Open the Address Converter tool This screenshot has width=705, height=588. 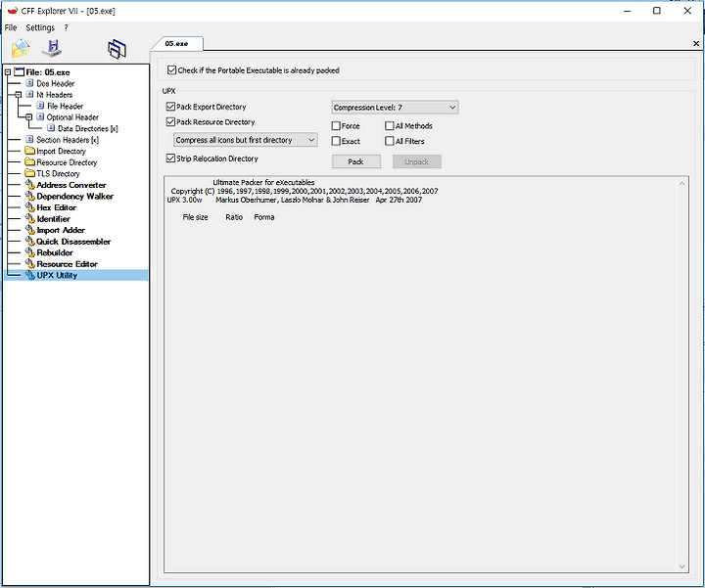point(71,185)
